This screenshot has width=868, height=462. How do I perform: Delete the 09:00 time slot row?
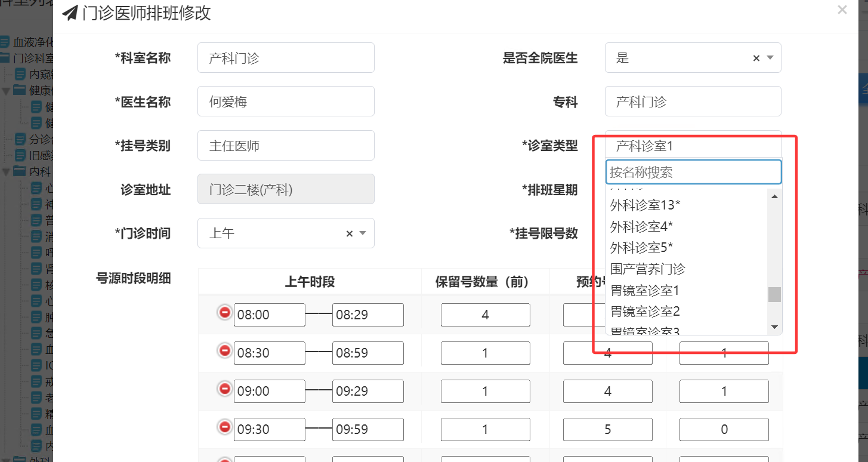225,389
